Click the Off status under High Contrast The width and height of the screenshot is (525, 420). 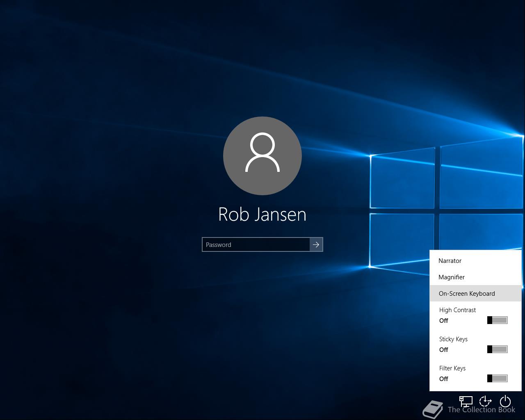444,321
